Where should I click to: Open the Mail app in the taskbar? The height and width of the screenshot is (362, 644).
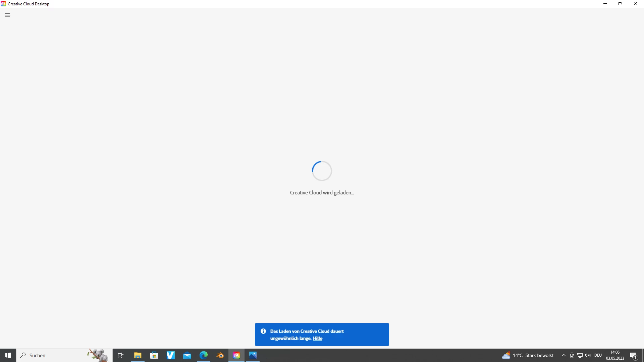tap(187, 355)
